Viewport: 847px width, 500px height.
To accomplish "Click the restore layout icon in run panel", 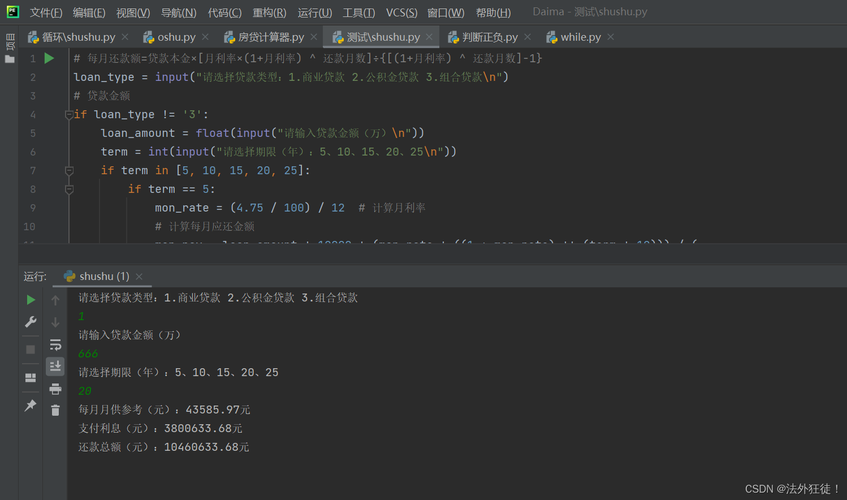I will click(31, 377).
